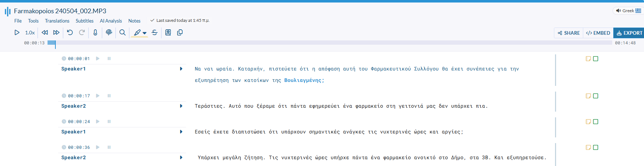Click the fast-forward double-arrow icon

[x=56, y=33]
